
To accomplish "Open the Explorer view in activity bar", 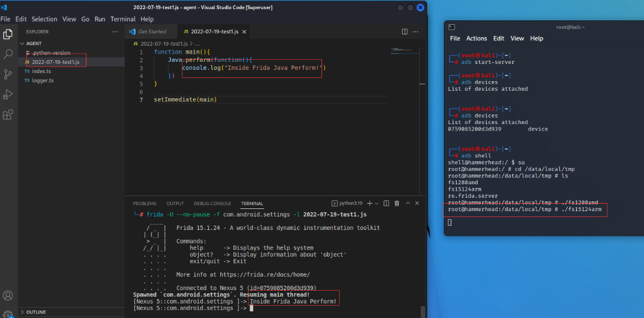I will [8, 34].
